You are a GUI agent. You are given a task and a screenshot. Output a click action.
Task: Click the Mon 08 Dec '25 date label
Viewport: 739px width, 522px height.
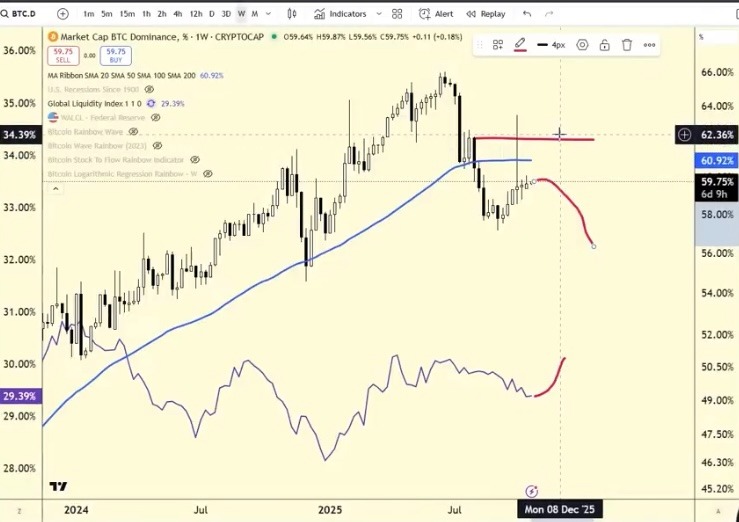pyautogui.click(x=559, y=509)
